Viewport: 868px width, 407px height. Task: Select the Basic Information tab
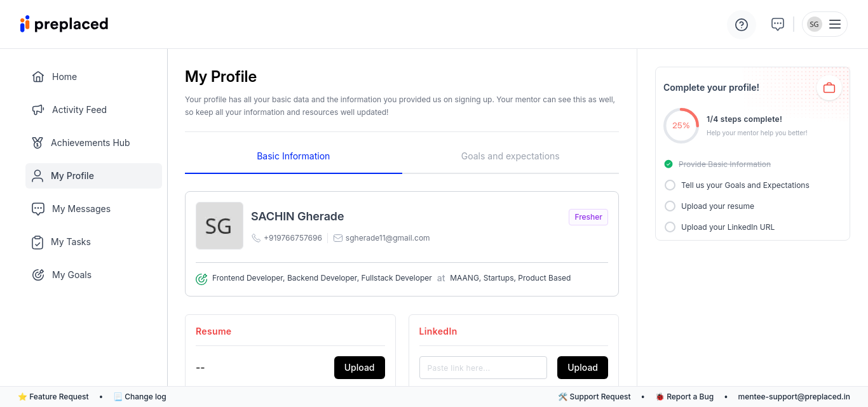pos(293,156)
